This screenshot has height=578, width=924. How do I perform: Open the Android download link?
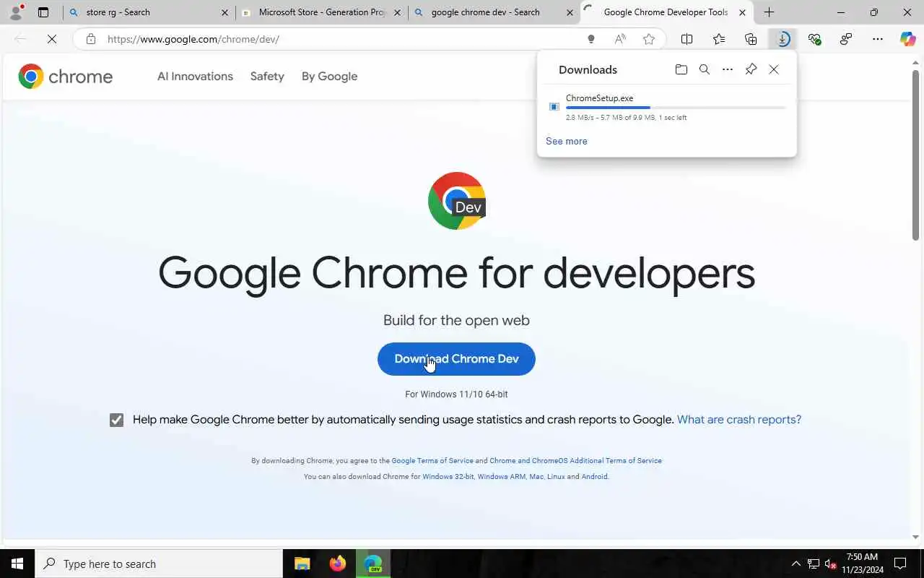click(x=594, y=477)
